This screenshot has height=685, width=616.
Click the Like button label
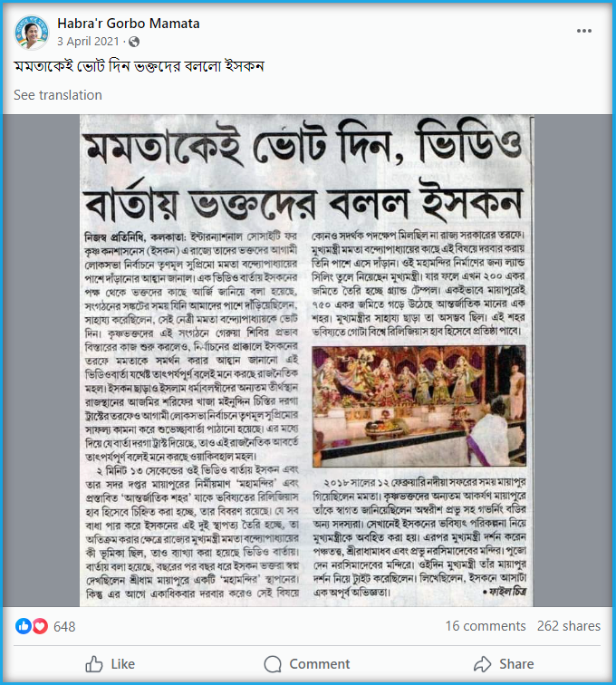123,664
